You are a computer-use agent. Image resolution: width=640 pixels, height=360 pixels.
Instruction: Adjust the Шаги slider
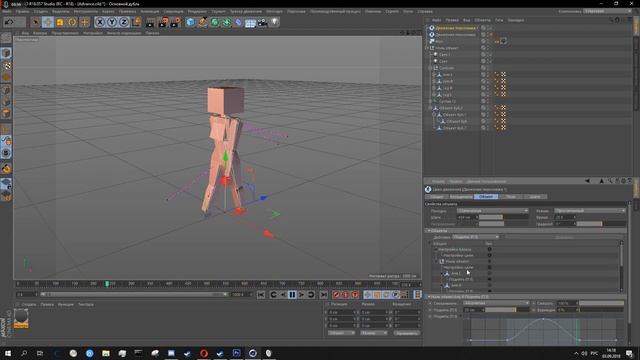[503, 217]
